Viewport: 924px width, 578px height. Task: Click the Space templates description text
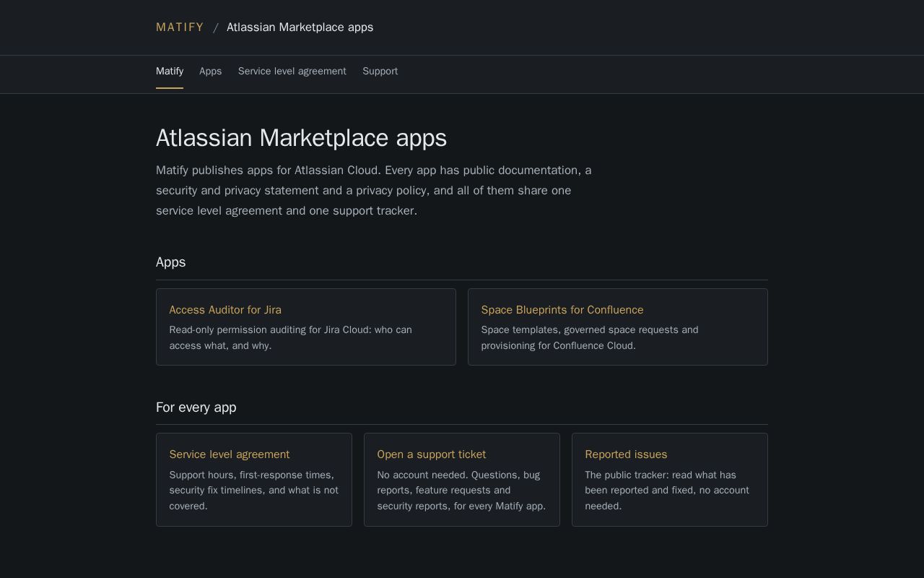click(590, 337)
